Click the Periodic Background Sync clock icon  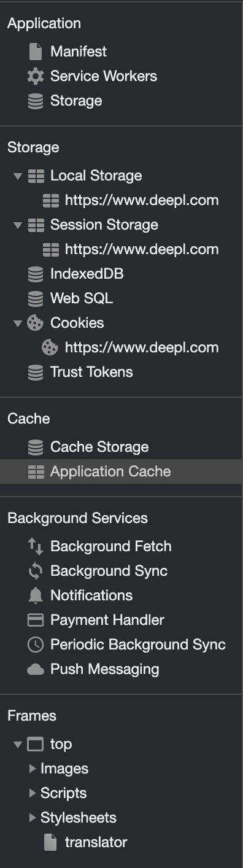click(36, 645)
